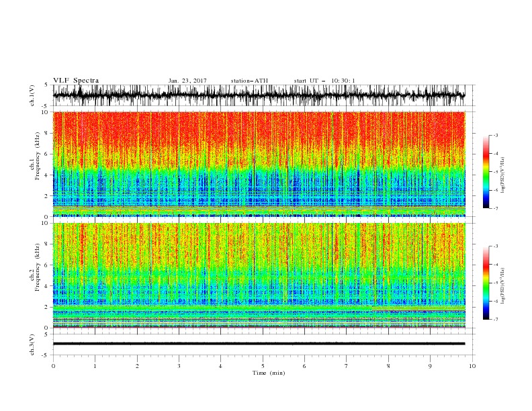
Task: Click the "ch.1(V)" axis label
Action: [x=32, y=95]
